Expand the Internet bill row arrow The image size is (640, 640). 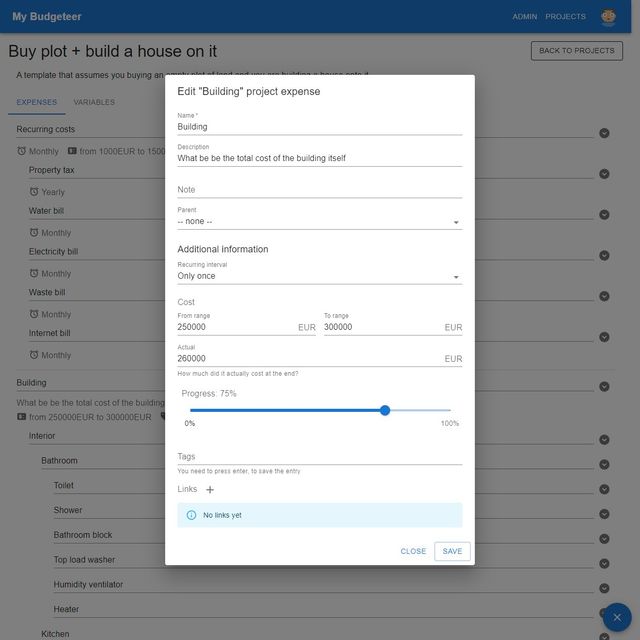pyautogui.click(x=604, y=337)
